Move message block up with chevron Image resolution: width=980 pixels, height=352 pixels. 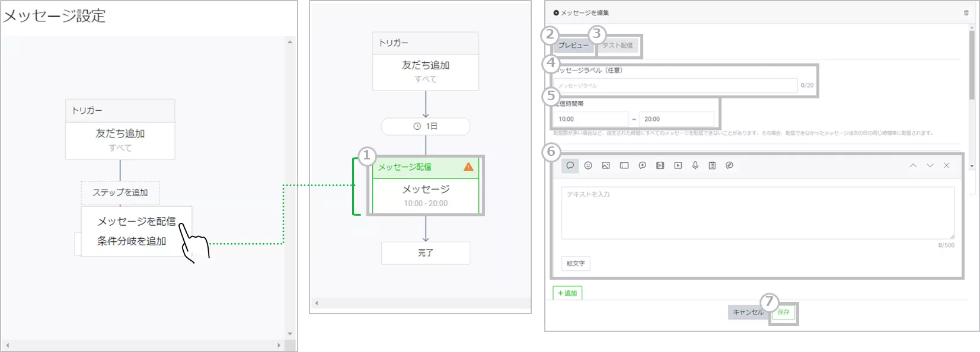click(x=913, y=165)
